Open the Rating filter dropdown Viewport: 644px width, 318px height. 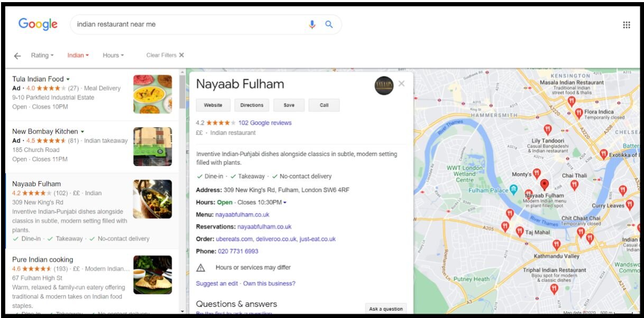point(42,55)
